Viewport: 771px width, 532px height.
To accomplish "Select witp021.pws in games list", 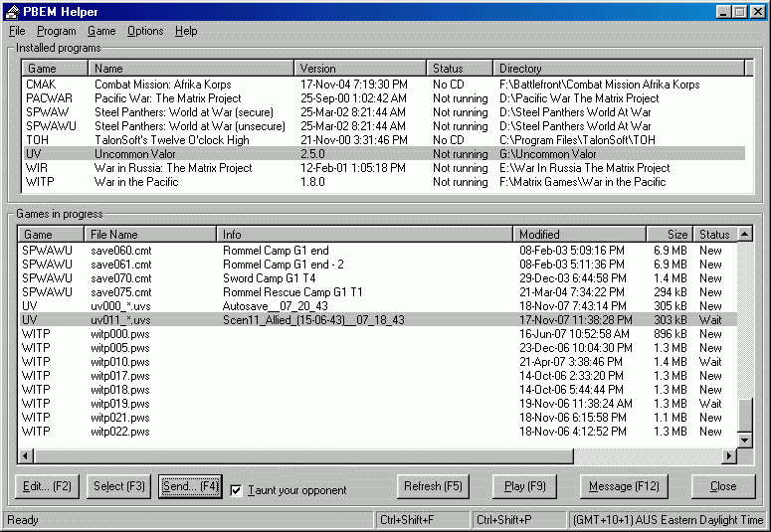I will [378, 418].
